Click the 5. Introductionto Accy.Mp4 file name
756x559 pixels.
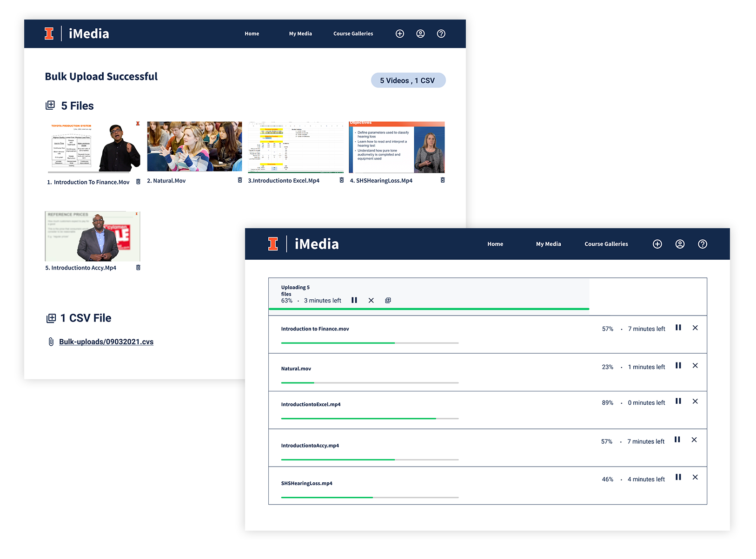click(80, 268)
